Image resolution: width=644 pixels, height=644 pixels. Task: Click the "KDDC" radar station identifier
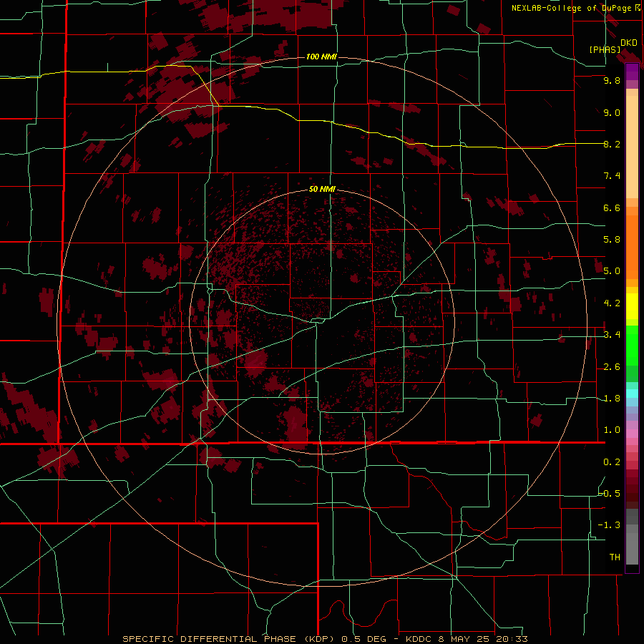click(419, 639)
